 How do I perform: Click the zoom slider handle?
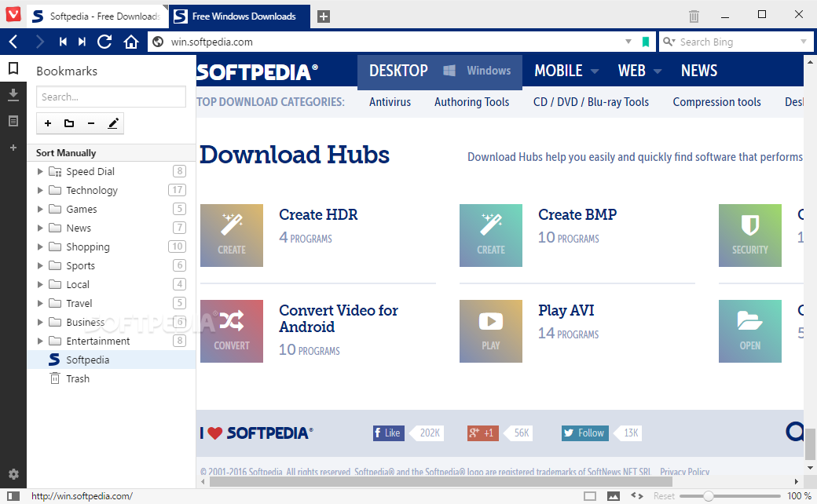[x=708, y=496]
